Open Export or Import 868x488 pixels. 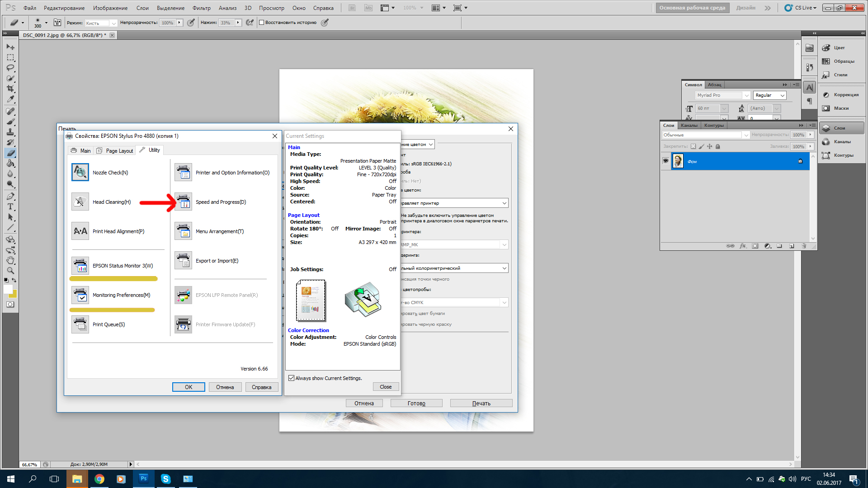183,261
